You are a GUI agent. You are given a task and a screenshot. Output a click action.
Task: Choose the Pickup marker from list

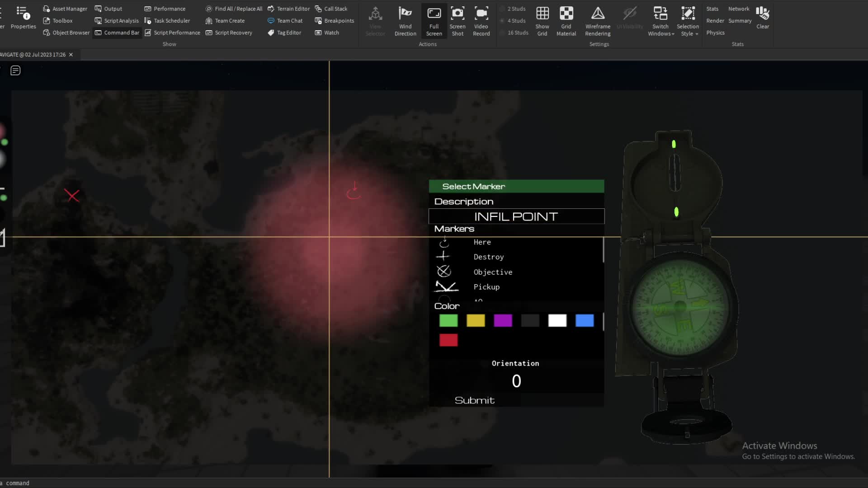(486, 287)
